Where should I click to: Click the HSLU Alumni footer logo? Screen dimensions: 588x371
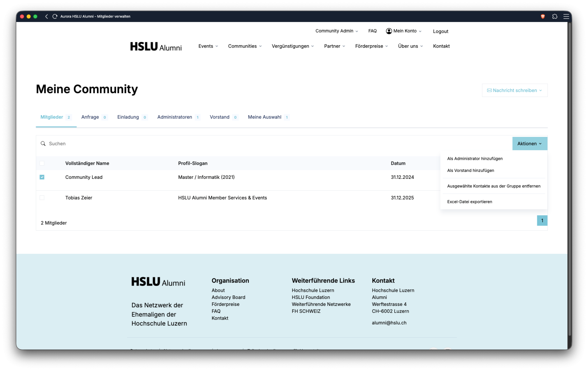click(x=158, y=282)
